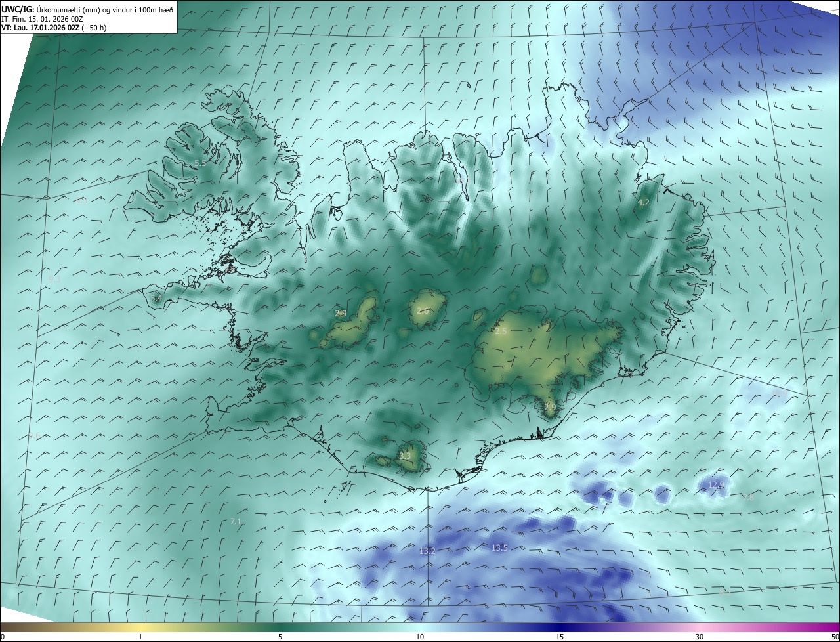Screen dimensions: 840x642
Task: Click the title text "Úrkomumætti (mm) og vindur í 100m hæð"
Action: [105, 9]
